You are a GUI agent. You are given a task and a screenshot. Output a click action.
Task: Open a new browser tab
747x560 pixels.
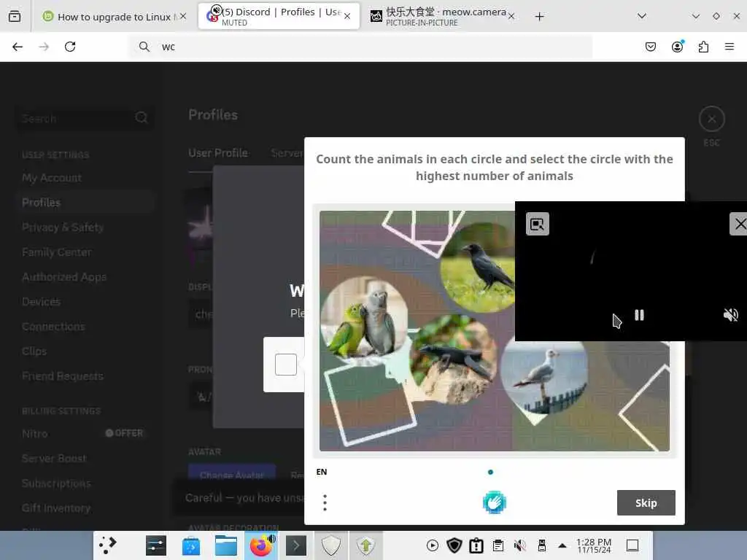tap(539, 17)
